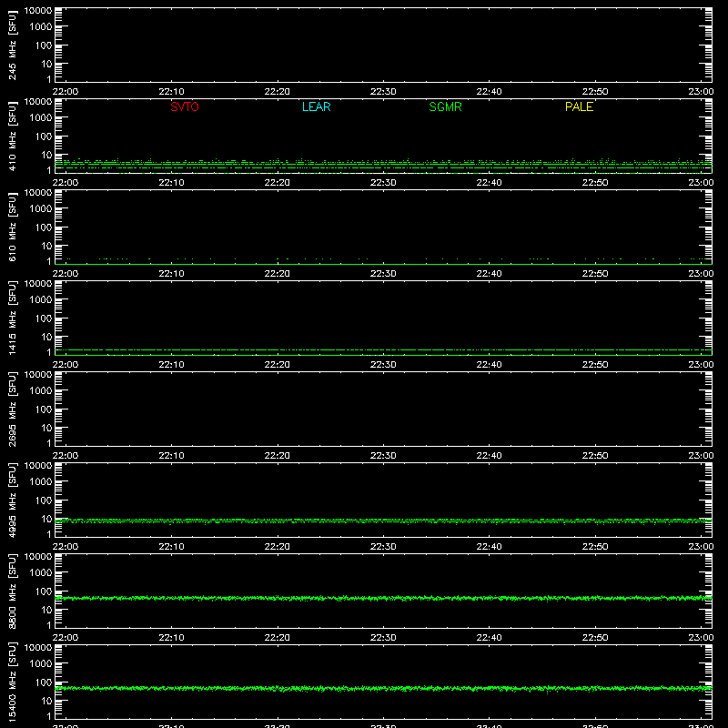This screenshot has height=728, width=728.
Task: Click the green data trace in 4995 MHz panel
Action: (x=383, y=521)
